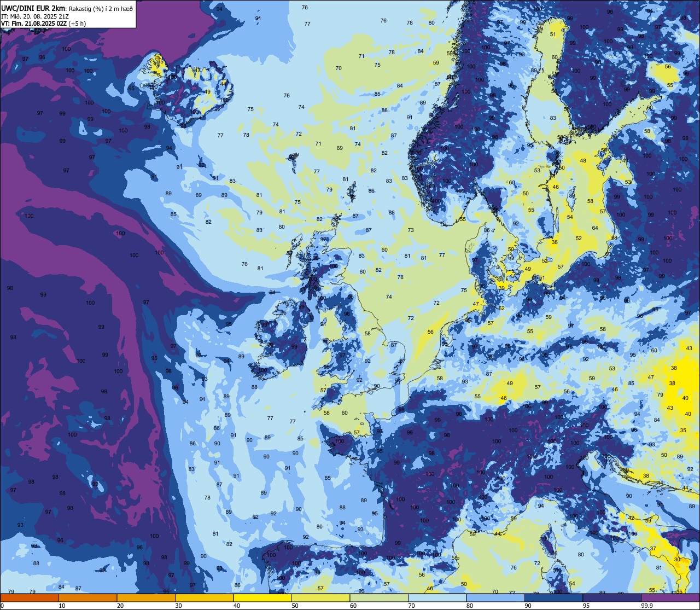The height and width of the screenshot is (610, 700).
Task: Click the '60' tick label on the legend scale
Action: (353, 606)
